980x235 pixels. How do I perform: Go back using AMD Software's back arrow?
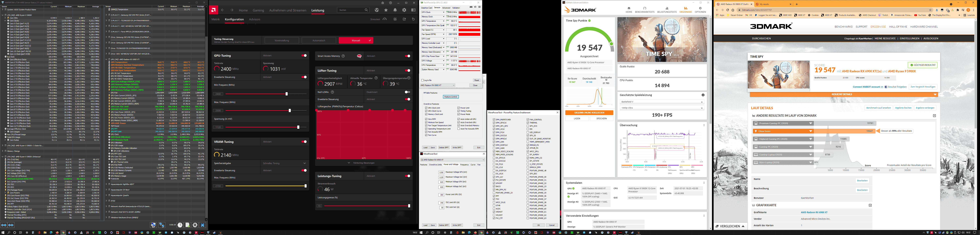tap(223, 10)
